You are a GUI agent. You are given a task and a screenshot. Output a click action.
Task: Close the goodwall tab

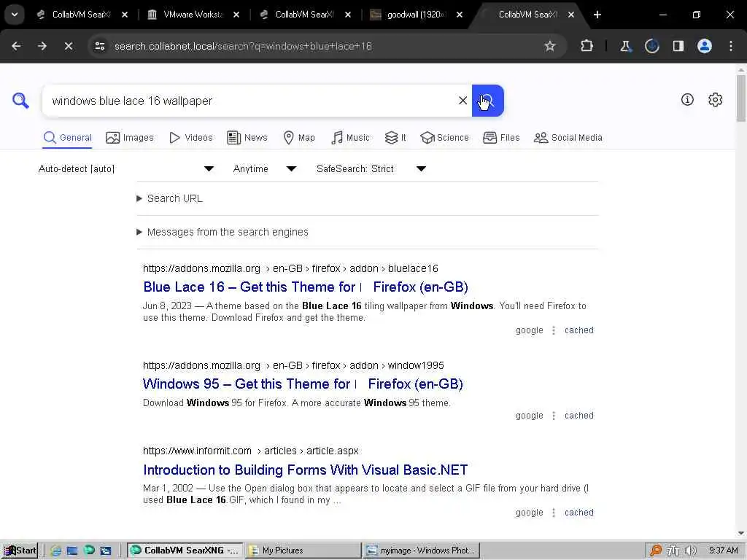coord(460,15)
